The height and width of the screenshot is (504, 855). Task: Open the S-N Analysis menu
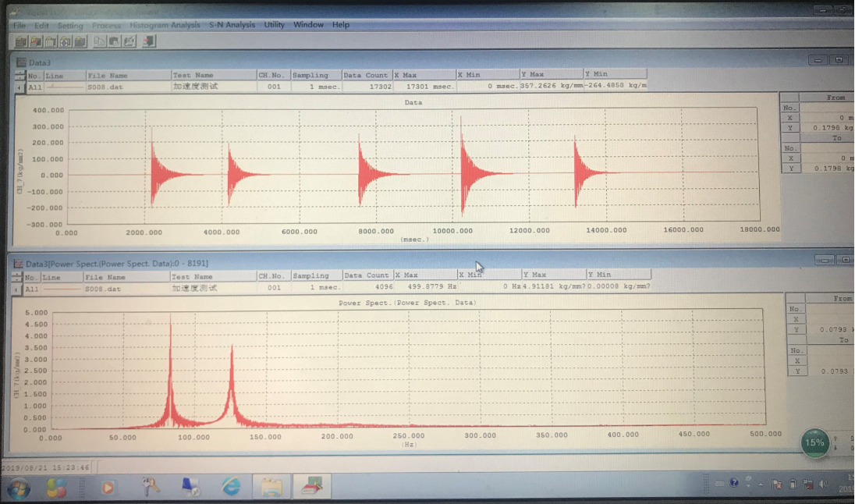232,25
